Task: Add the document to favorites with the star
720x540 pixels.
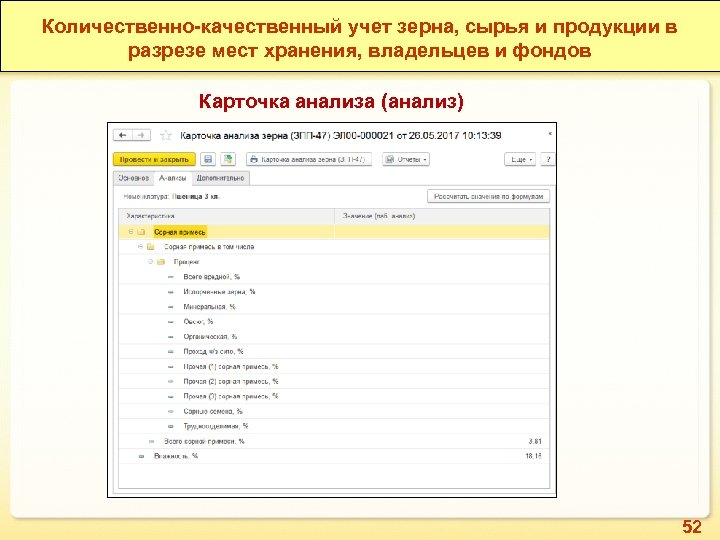Action: [166, 135]
